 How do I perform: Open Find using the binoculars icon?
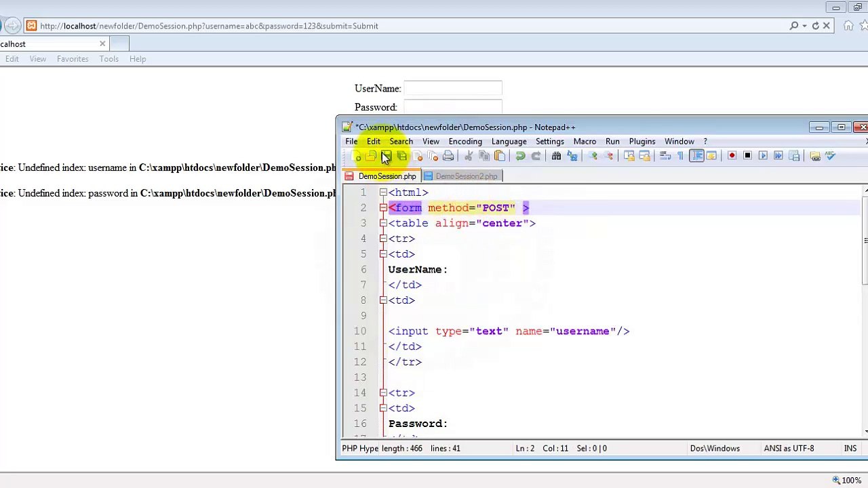556,156
